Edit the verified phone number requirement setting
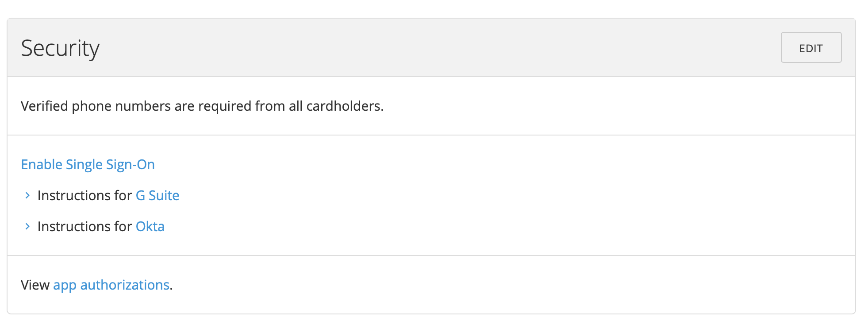The width and height of the screenshot is (868, 333). [811, 48]
